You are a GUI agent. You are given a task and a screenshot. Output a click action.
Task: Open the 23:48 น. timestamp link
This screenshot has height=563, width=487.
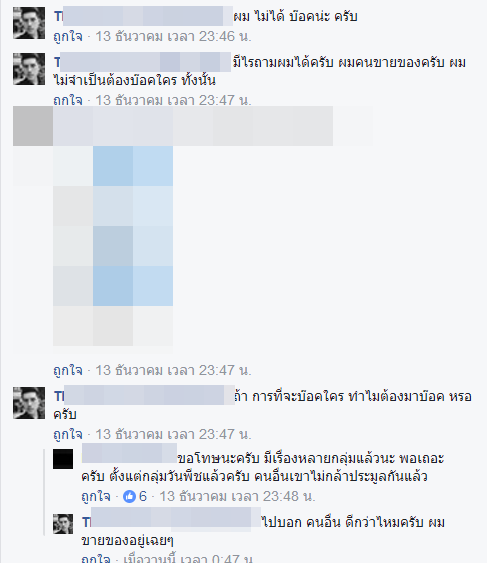click(x=237, y=496)
